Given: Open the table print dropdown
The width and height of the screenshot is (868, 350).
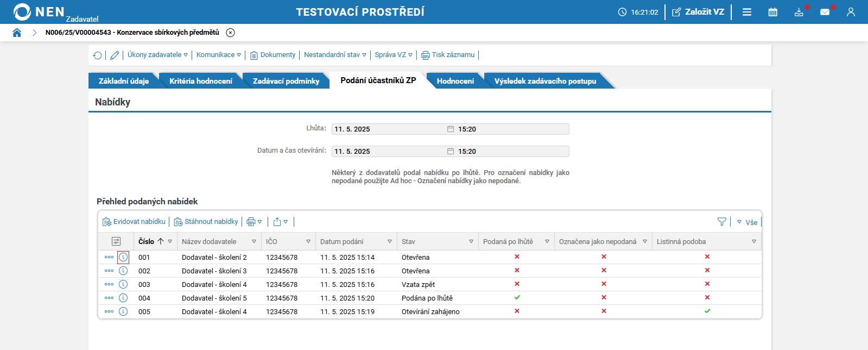Looking at the screenshot, I should coord(254,222).
